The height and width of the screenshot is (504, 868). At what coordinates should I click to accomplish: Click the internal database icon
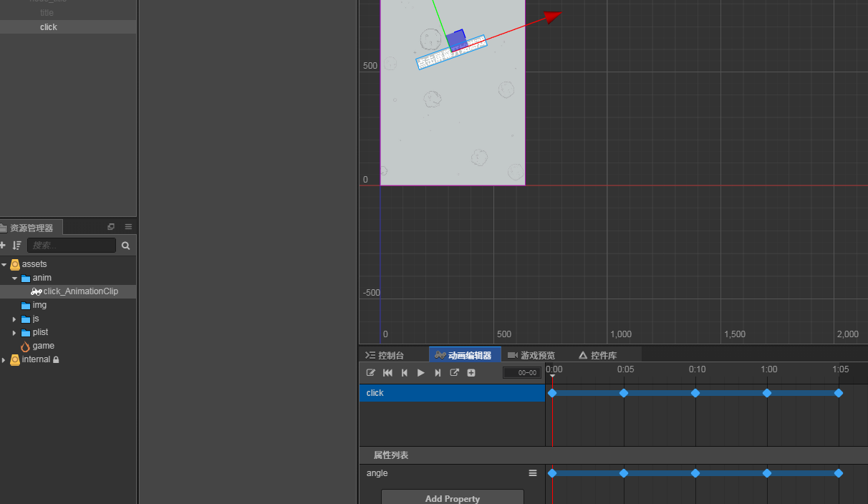15,359
